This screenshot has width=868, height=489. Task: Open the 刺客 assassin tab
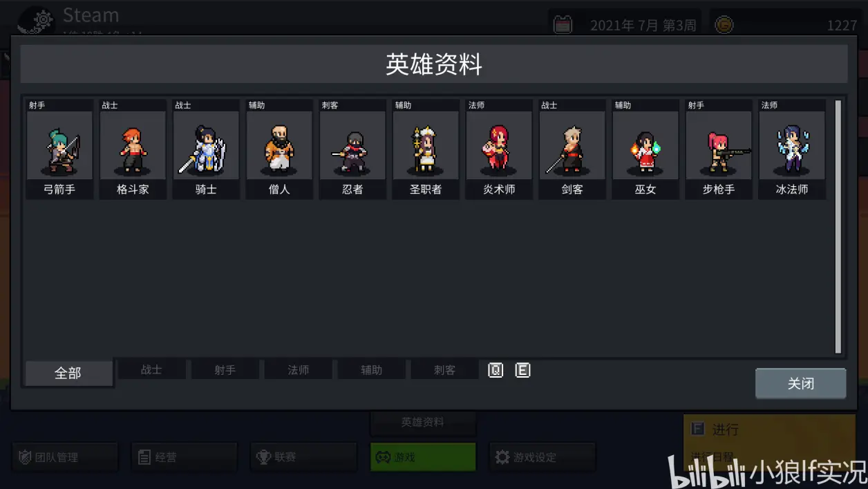(x=444, y=370)
